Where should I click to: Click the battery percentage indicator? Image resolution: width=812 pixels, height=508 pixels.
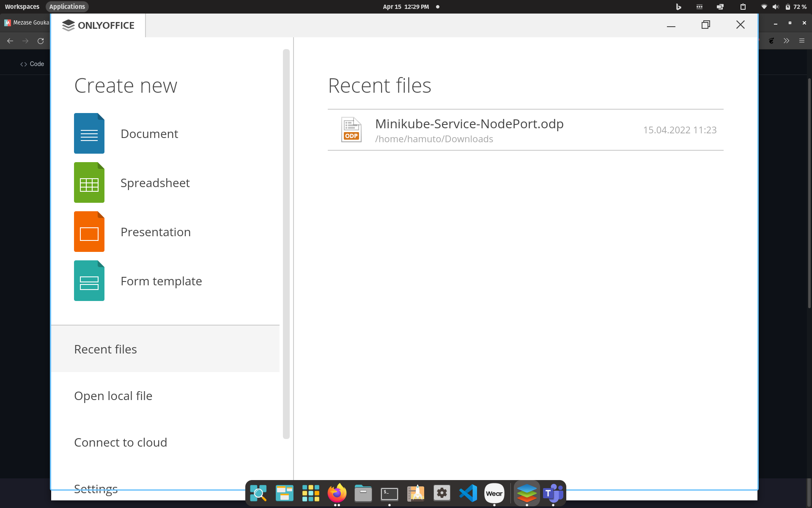(x=798, y=6)
